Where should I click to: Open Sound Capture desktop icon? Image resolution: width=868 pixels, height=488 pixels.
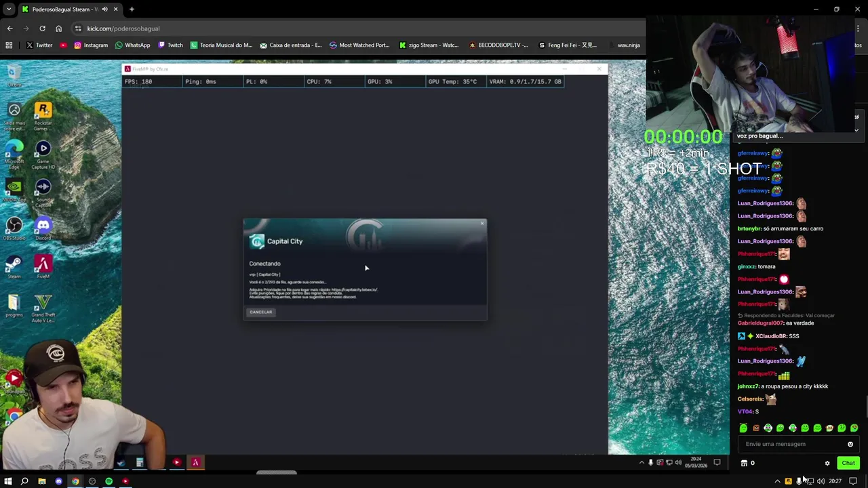click(x=43, y=193)
